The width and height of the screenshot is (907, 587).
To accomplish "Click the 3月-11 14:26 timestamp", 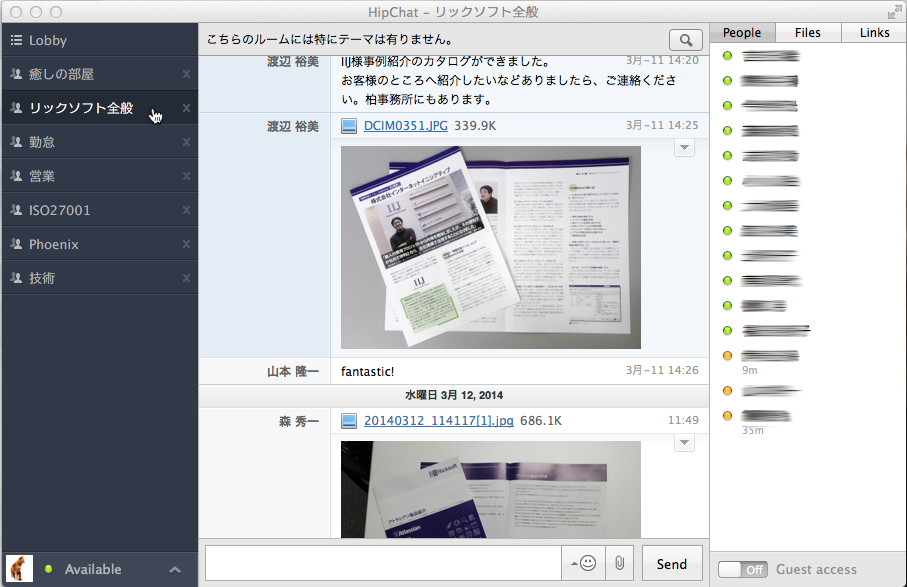I will (662, 370).
